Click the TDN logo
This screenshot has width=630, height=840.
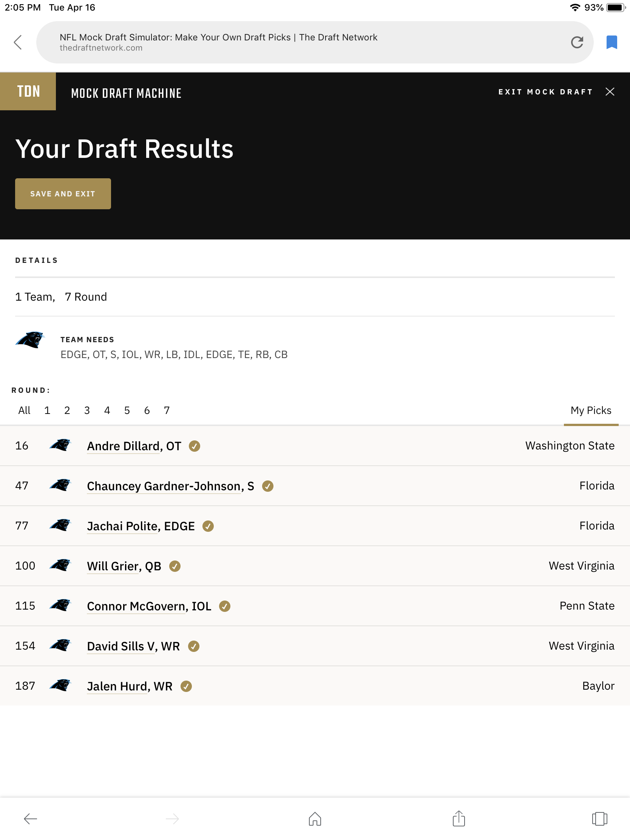[x=28, y=91]
